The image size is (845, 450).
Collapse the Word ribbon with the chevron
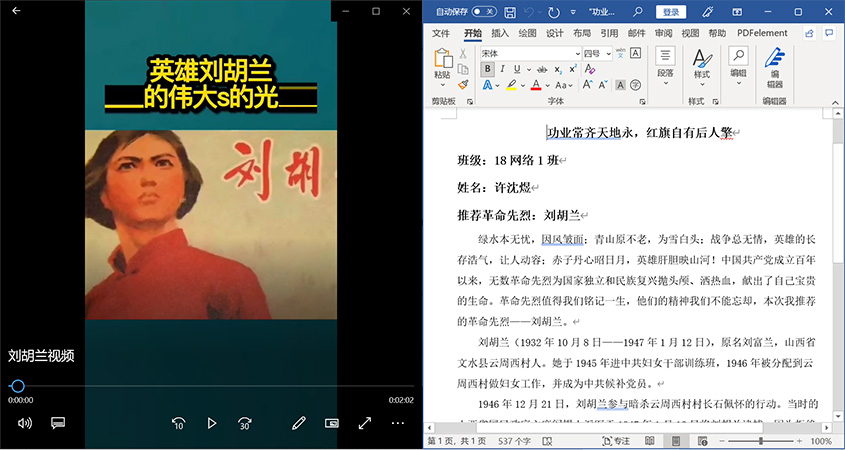(836, 102)
